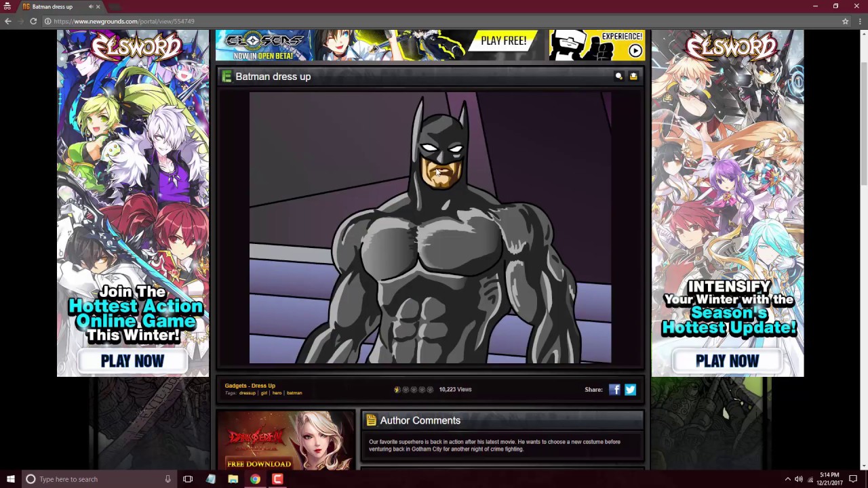This screenshot has width=868, height=488.
Task: Click the Share: label
Action: (x=593, y=390)
